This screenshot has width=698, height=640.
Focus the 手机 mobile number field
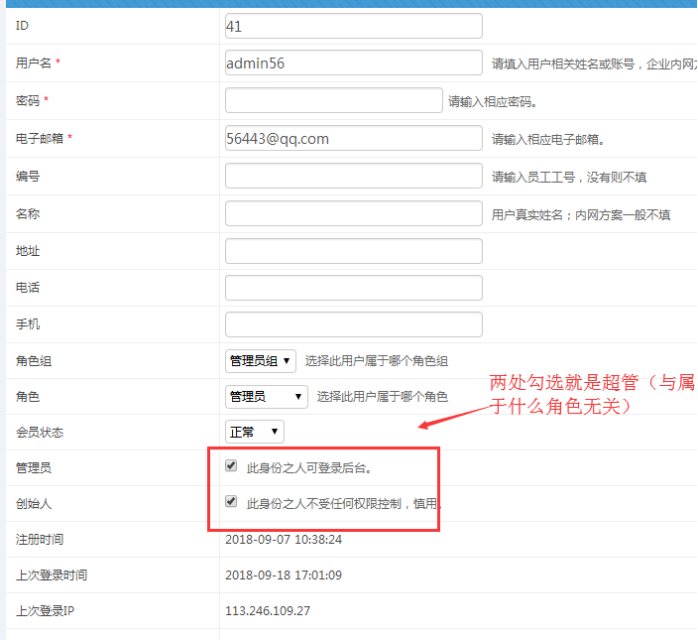(353, 324)
